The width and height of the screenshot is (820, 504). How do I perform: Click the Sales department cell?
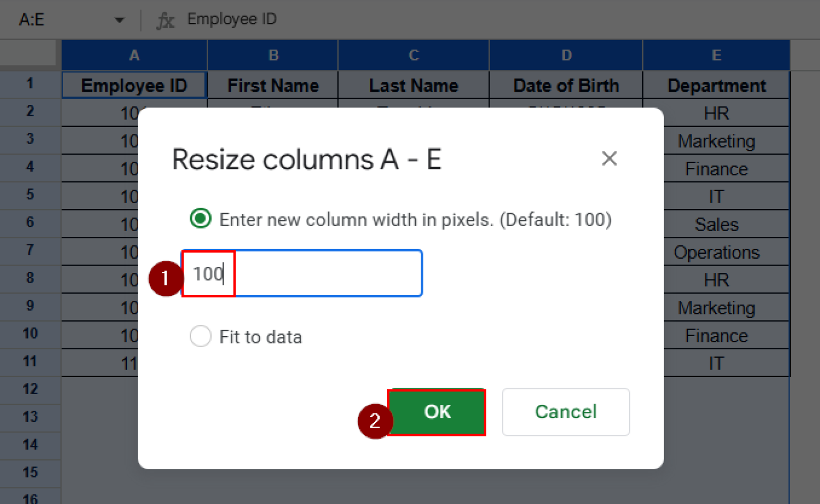716,224
